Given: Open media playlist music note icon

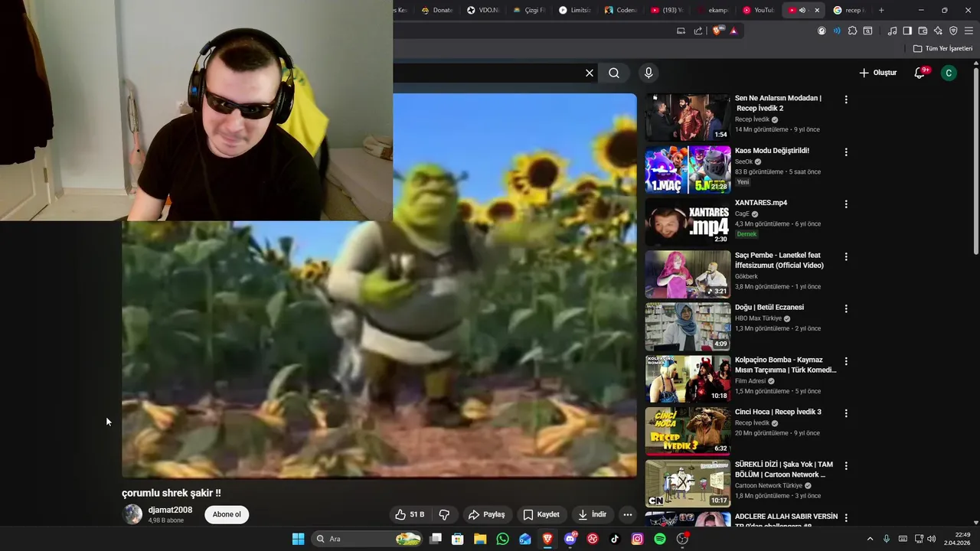Looking at the screenshot, I should (x=892, y=31).
